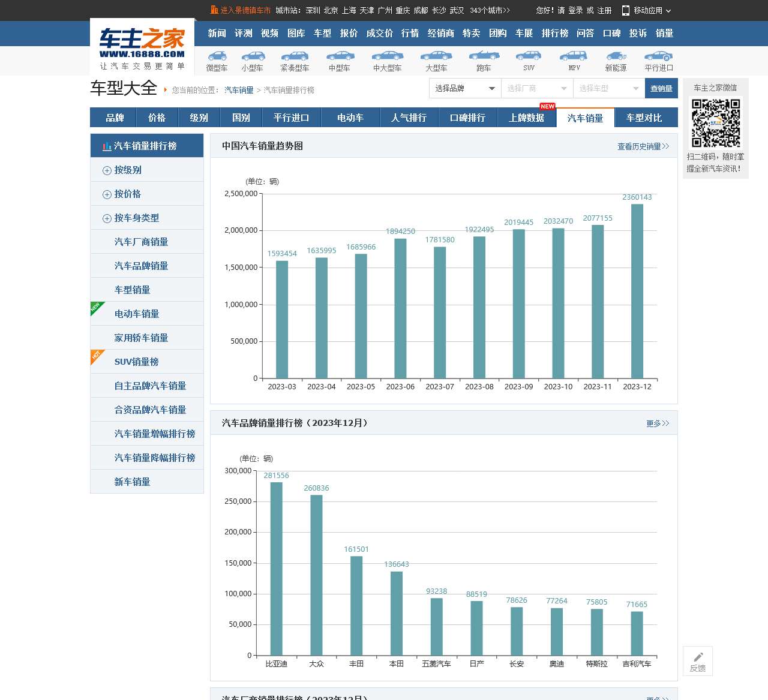
Task: Select the 大型车 car icon
Action: (x=436, y=56)
